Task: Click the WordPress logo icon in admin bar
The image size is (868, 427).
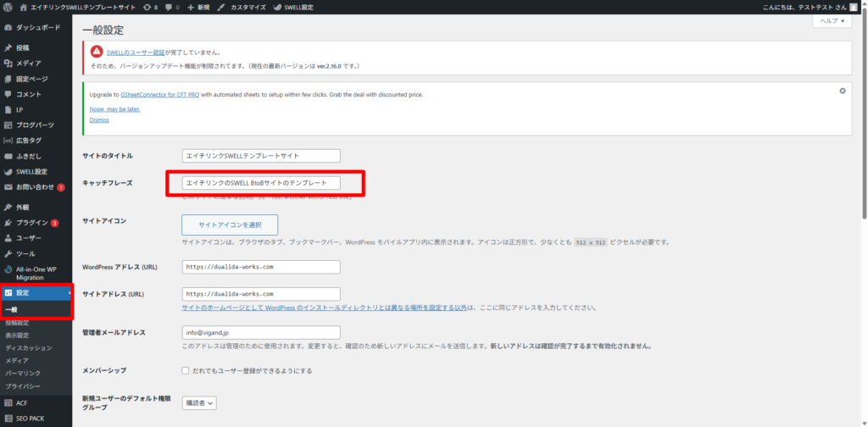Action: 8,7
